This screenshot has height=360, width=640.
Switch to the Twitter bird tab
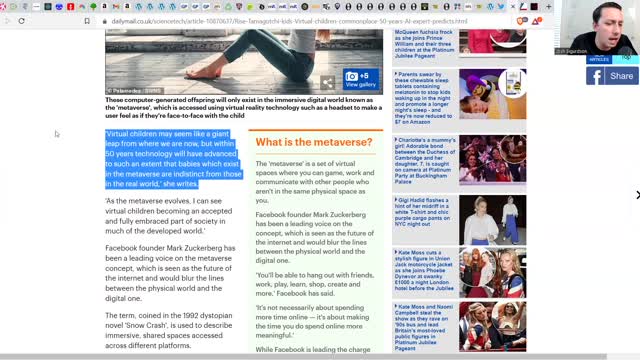501,7
